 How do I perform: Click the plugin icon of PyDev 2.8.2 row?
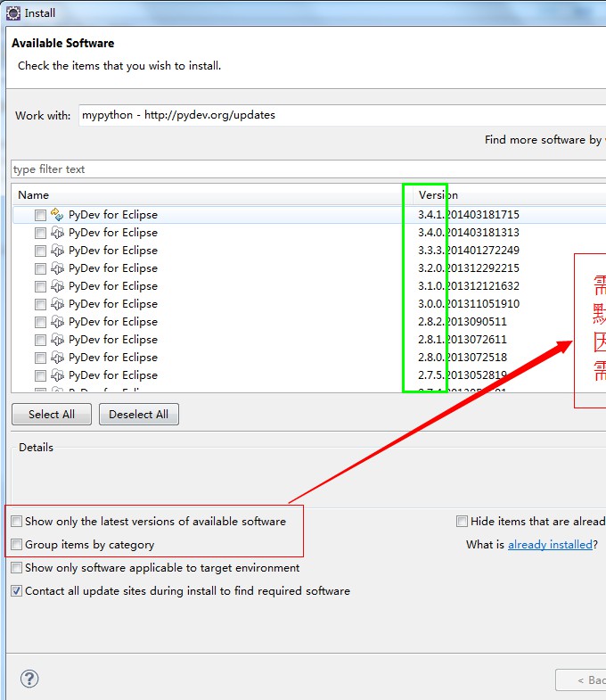point(57,322)
